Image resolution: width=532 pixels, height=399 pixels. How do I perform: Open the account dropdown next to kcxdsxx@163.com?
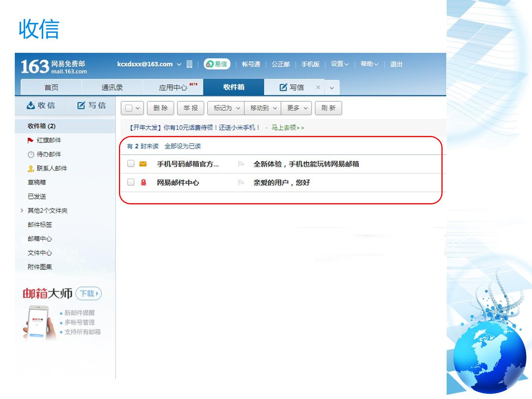pos(179,64)
